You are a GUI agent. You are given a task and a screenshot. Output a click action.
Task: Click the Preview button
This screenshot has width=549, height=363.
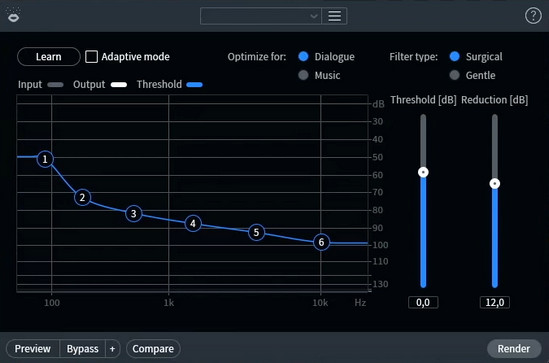point(33,349)
